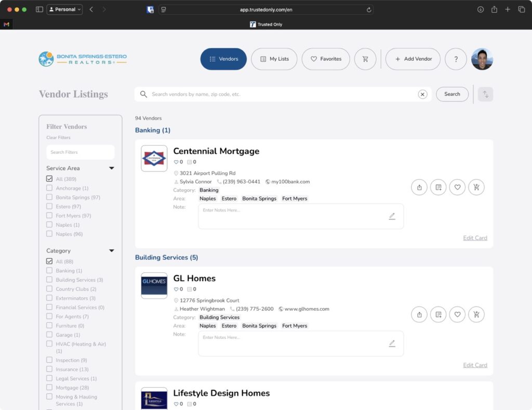The width and height of the screenshot is (532, 410).
Task: Click the Add Vendor button
Action: (413, 59)
